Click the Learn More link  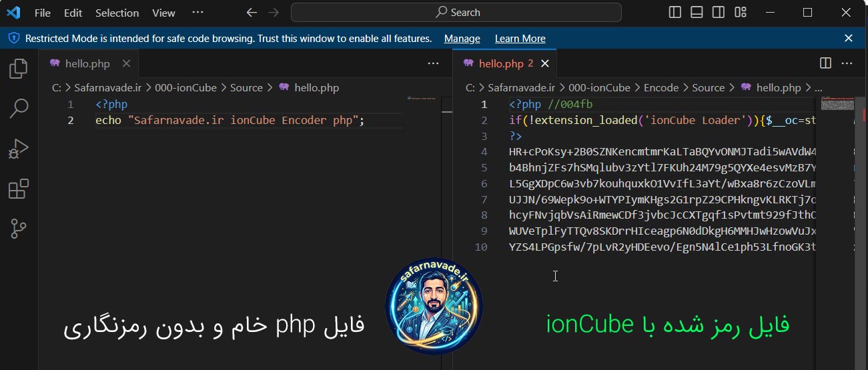coord(520,39)
